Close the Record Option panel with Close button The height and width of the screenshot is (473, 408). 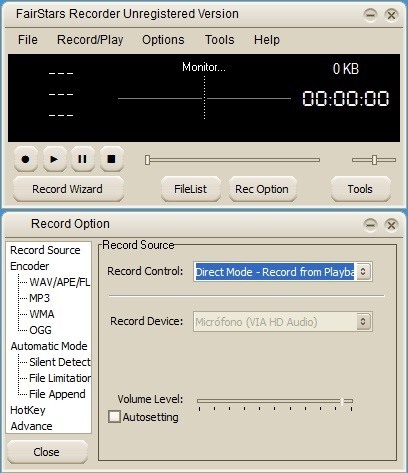click(x=47, y=452)
